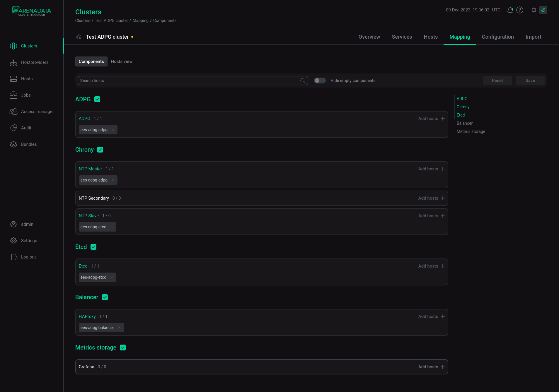559x392 pixels.
Task: Switch to the Overview tab
Action: pos(369,37)
